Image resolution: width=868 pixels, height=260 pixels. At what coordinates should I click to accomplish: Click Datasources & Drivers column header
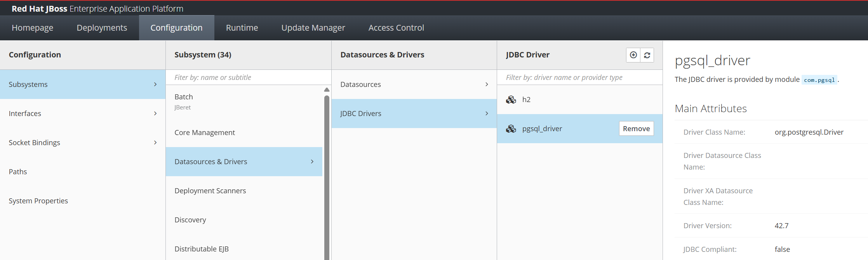coord(382,55)
